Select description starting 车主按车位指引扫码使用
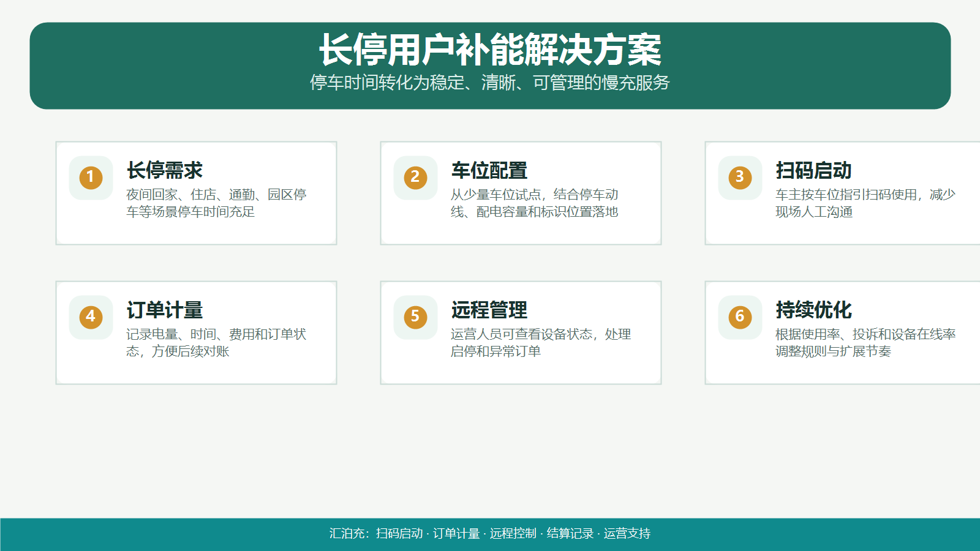980x551 pixels. [865, 203]
